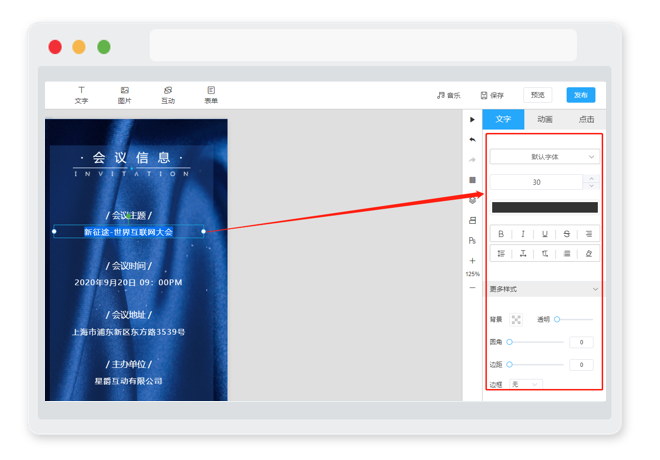
Task: Click the 发布 publish button
Action: (x=581, y=95)
